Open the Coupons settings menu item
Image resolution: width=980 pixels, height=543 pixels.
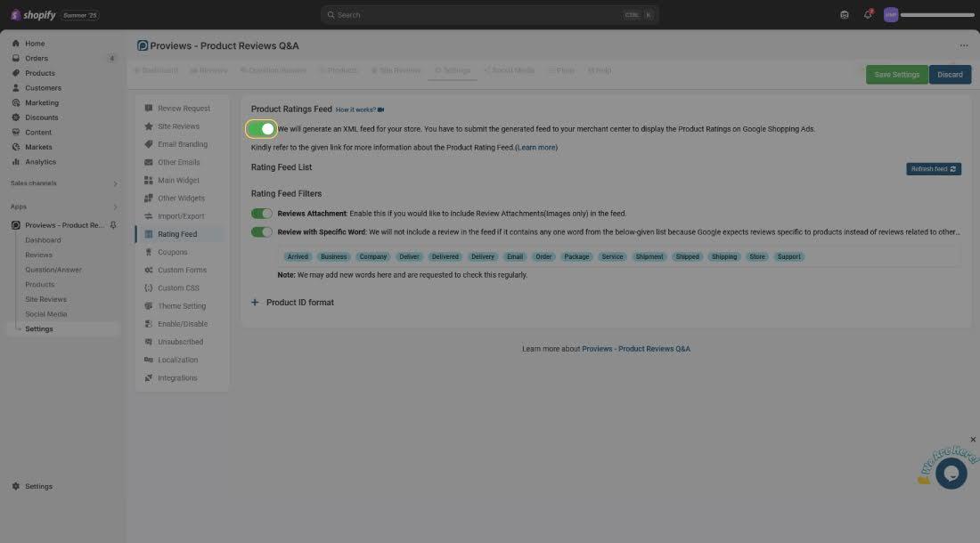(173, 252)
